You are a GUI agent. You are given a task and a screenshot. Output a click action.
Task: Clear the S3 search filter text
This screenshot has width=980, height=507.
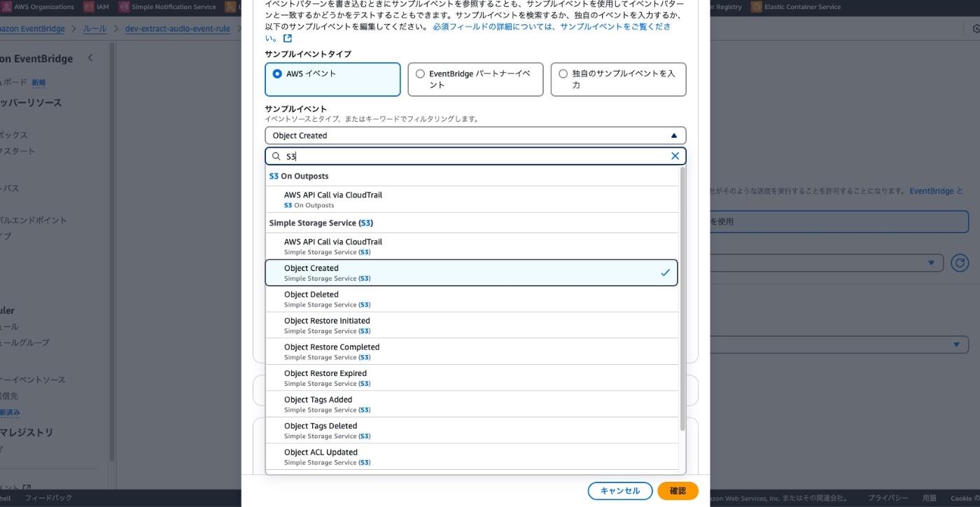point(675,156)
